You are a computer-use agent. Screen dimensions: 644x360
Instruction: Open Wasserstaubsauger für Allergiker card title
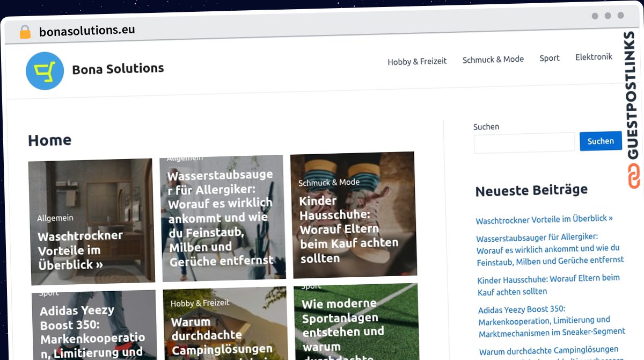click(x=221, y=218)
